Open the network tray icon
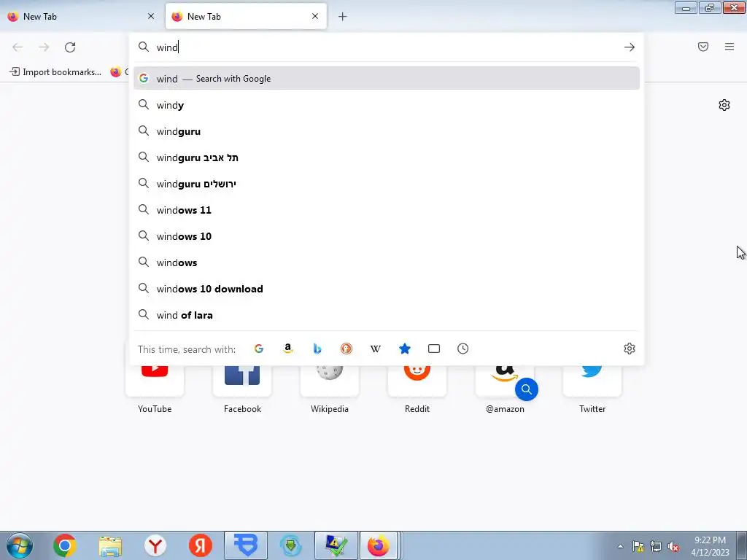The image size is (747, 560). tap(656, 547)
